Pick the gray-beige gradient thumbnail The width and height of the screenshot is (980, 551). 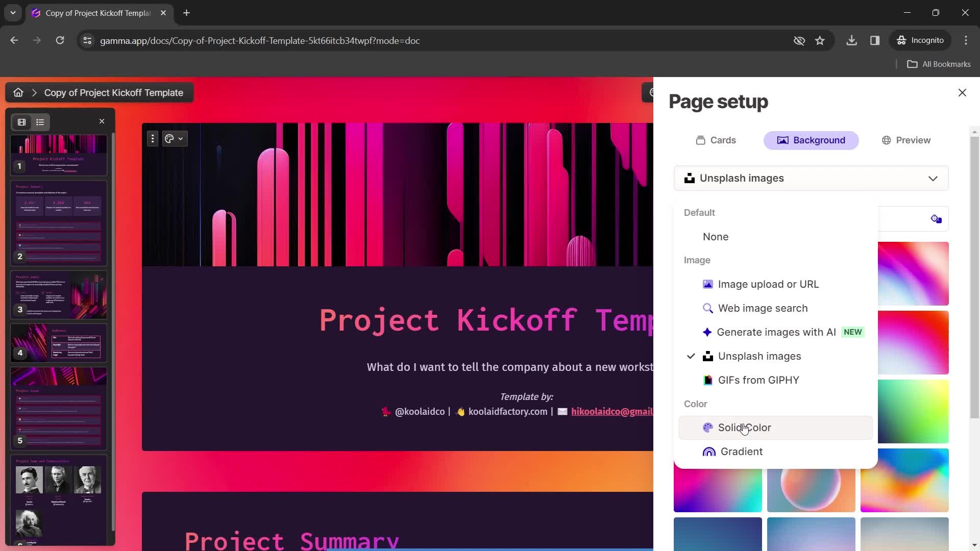pyautogui.click(x=904, y=534)
